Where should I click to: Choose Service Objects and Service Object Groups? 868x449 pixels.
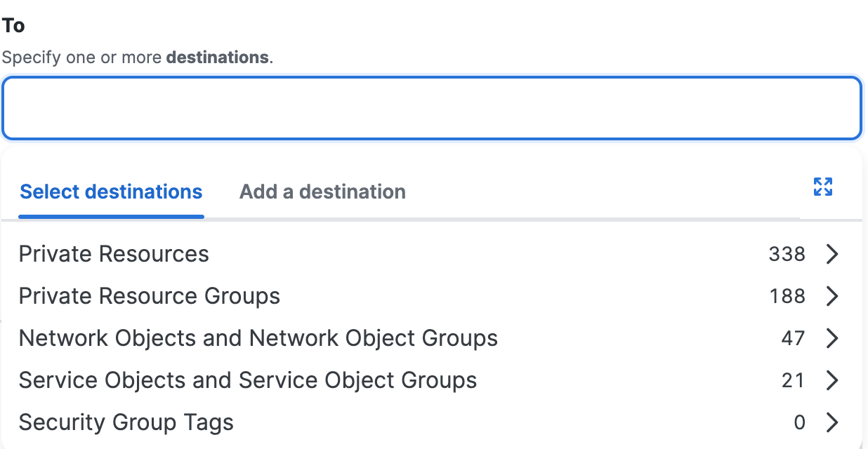point(432,380)
